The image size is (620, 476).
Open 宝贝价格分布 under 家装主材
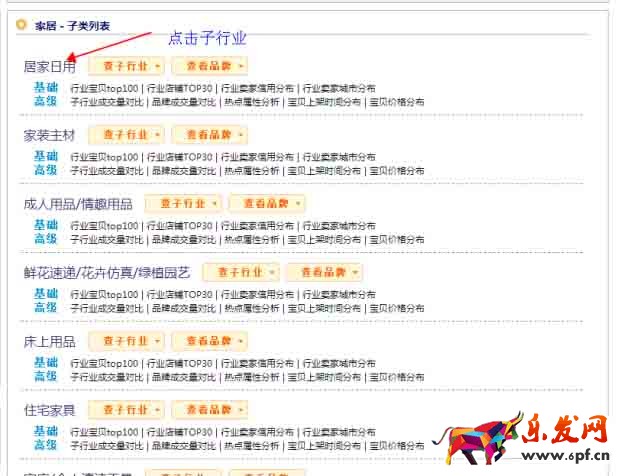pos(396,170)
